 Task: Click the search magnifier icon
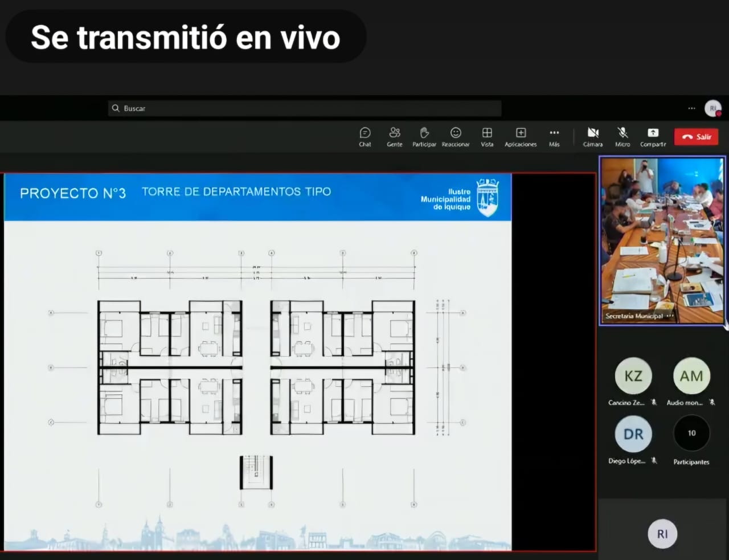[116, 108]
